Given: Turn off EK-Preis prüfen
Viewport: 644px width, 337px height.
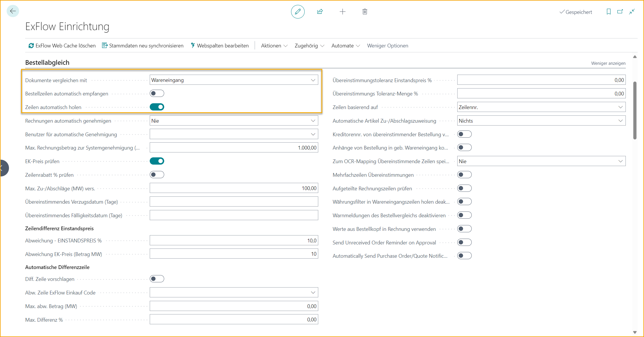Looking at the screenshot, I should (x=157, y=161).
